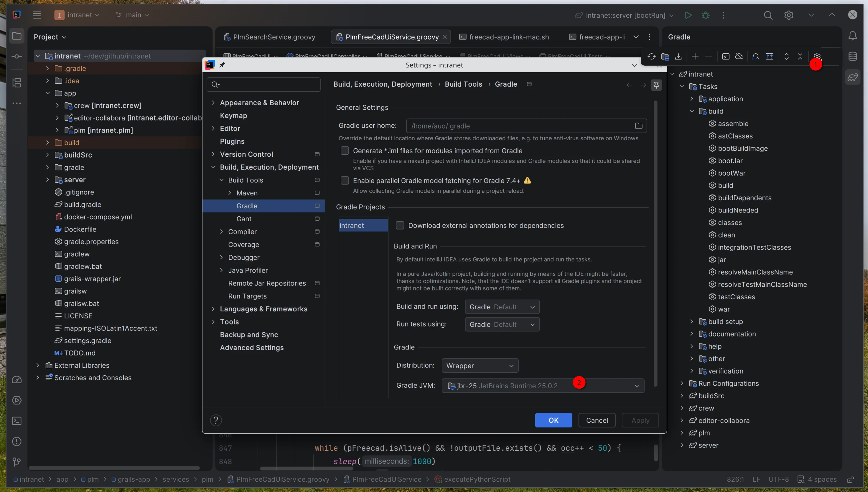Open run toolbar more actions dots
The height and width of the screenshot is (492, 868).
click(x=723, y=15)
